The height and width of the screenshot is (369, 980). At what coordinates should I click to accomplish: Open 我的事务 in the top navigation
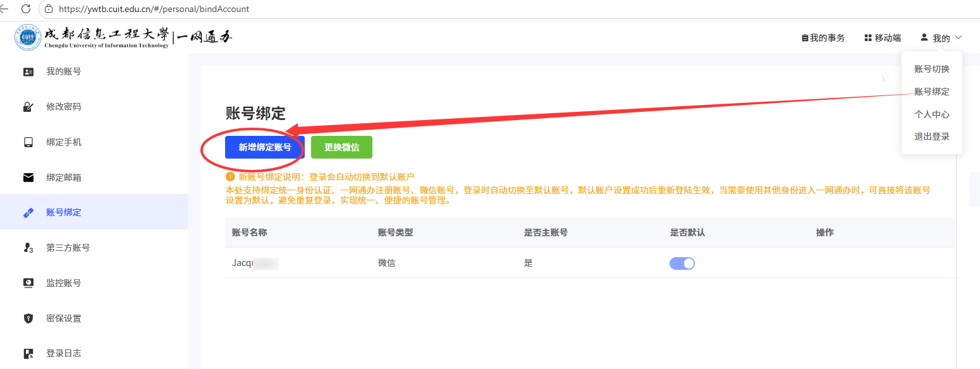pyautogui.click(x=823, y=38)
